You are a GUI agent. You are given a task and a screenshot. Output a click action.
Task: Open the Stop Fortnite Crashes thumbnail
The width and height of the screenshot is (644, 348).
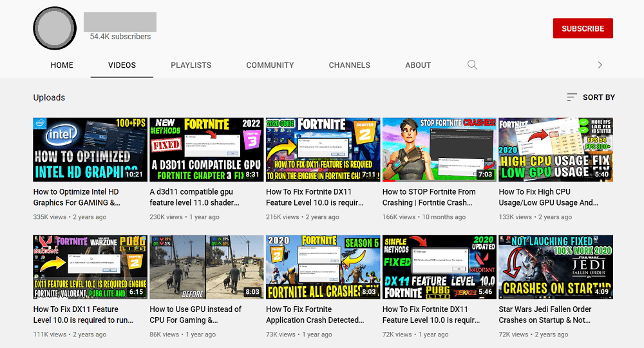[439, 150]
